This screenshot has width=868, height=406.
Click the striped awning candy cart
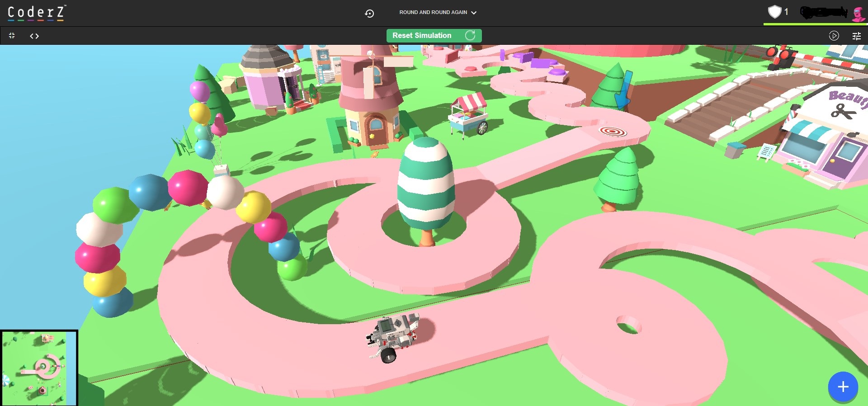coord(469,114)
